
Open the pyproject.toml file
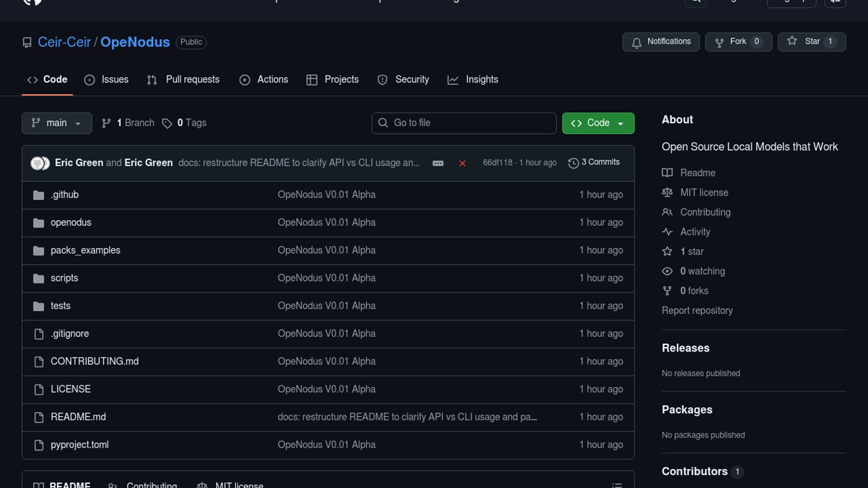pos(80,445)
